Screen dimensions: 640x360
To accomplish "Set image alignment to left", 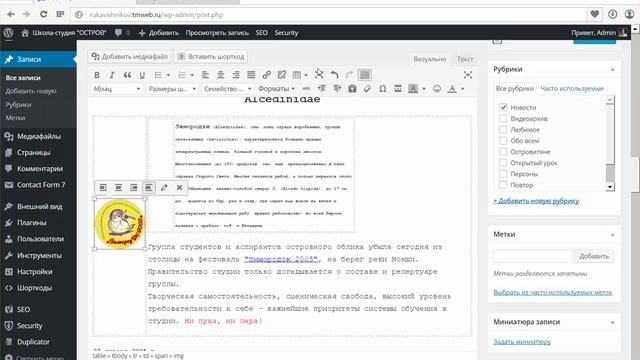I will click(x=103, y=187).
